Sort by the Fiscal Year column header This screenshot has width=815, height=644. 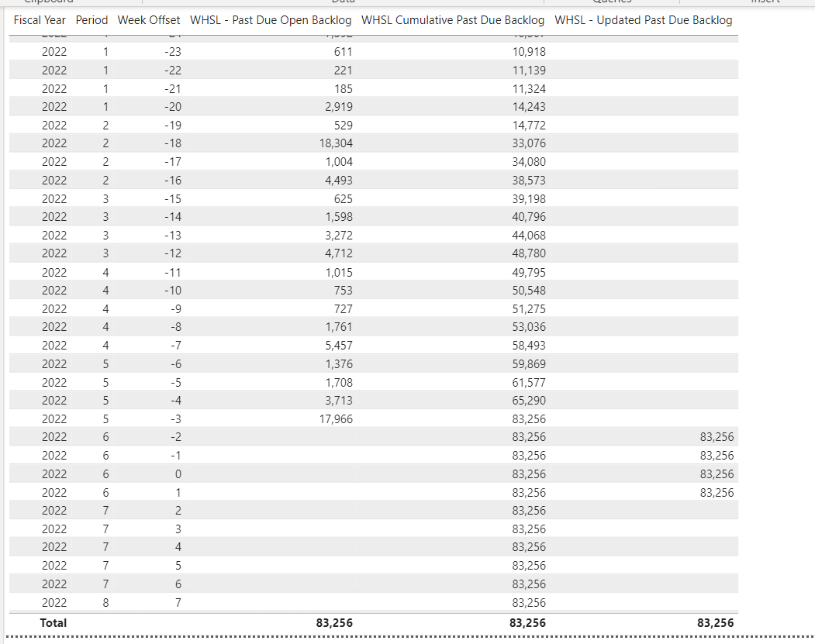coord(40,20)
